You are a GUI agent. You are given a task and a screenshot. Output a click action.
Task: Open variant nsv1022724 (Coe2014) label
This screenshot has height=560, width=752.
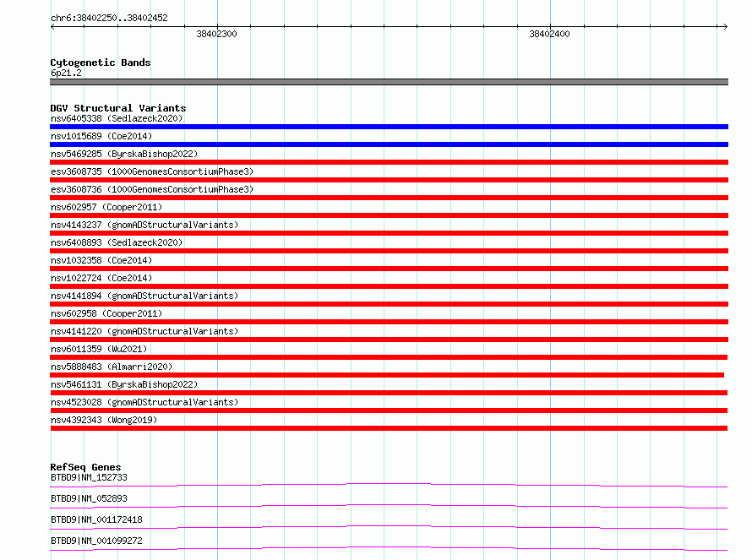(x=101, y=278)
